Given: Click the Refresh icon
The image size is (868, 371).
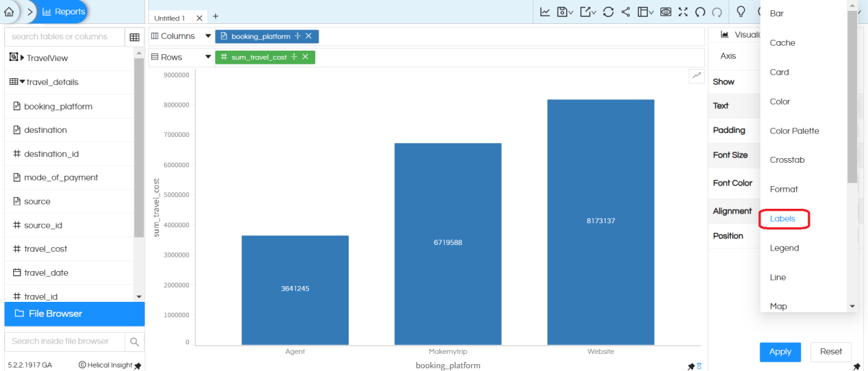Looking at the screenshot, I should pos(608,12).
